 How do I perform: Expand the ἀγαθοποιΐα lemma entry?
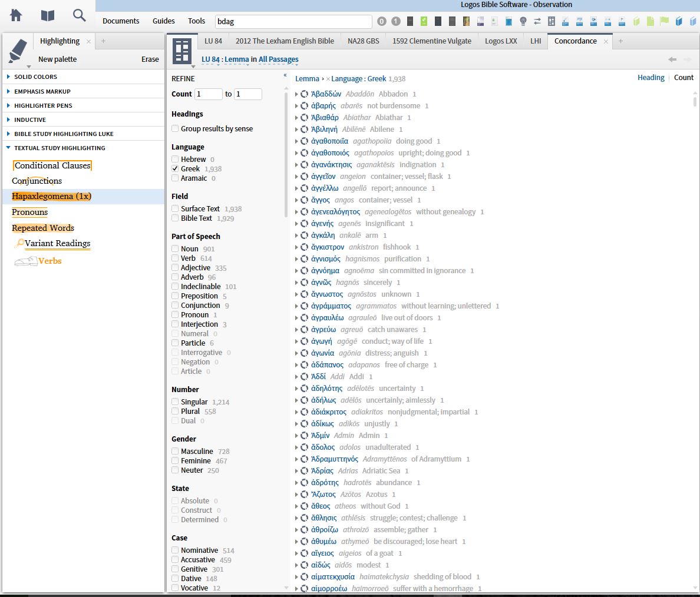click(x=296, y=141)
